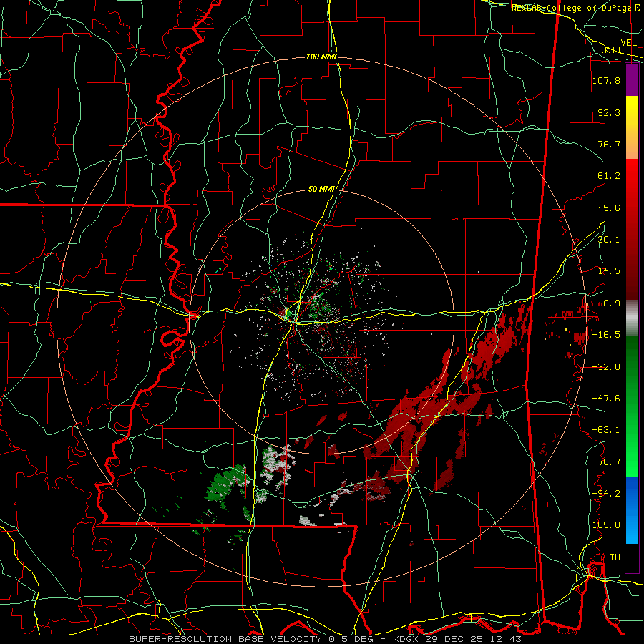Viewport: 644px width, 644px height.
Task: Click the '-16.5' scale value
Action: [606, 335]
